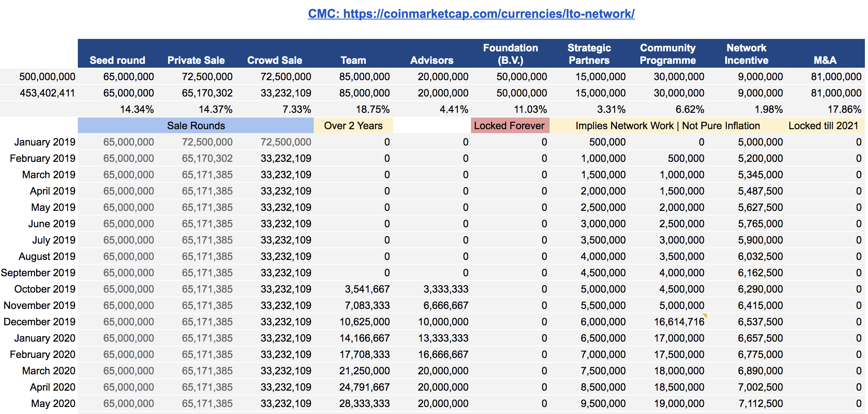868x414 pixels.
Task: Click the Foundation percentage 11.03%
Action: (530, 109)
